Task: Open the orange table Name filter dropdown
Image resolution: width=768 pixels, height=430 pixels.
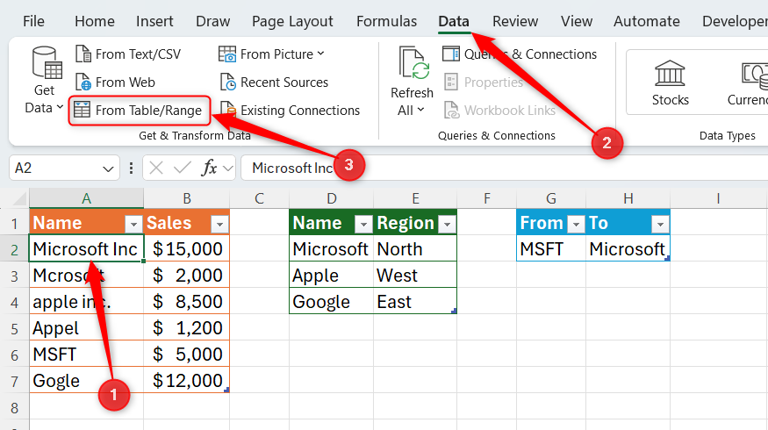Action: coord(133,224)
